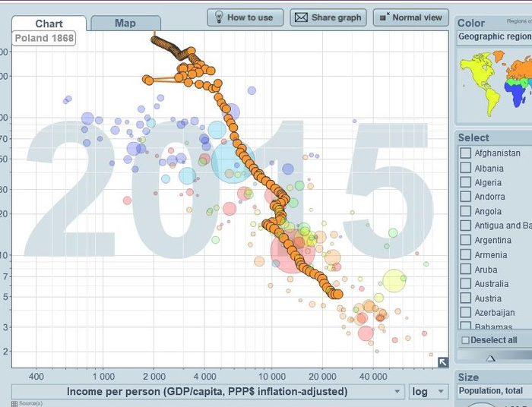Click the world map region color legend
This screenshot has height=407, width=532.
pyautogui.click(x=494, y=84)
